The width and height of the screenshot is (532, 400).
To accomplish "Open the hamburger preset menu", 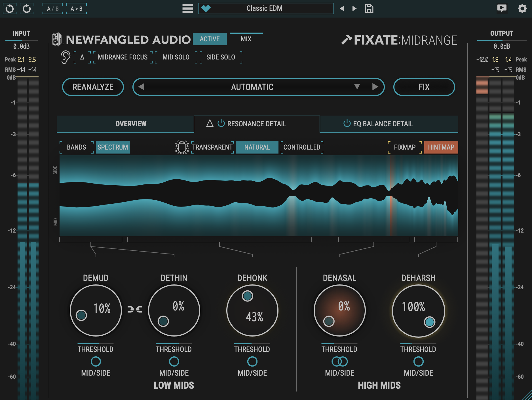I will pyautogui.click(x=187, y=8).
